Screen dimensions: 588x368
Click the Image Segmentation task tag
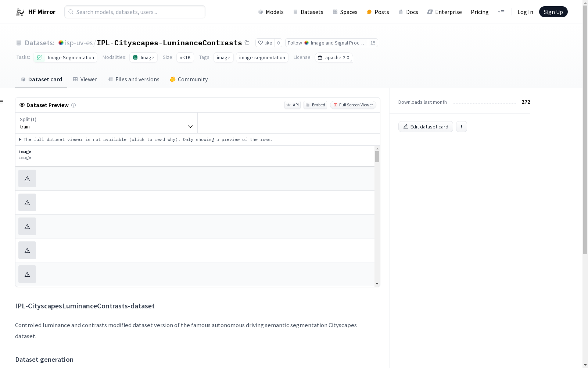point(65,57)
